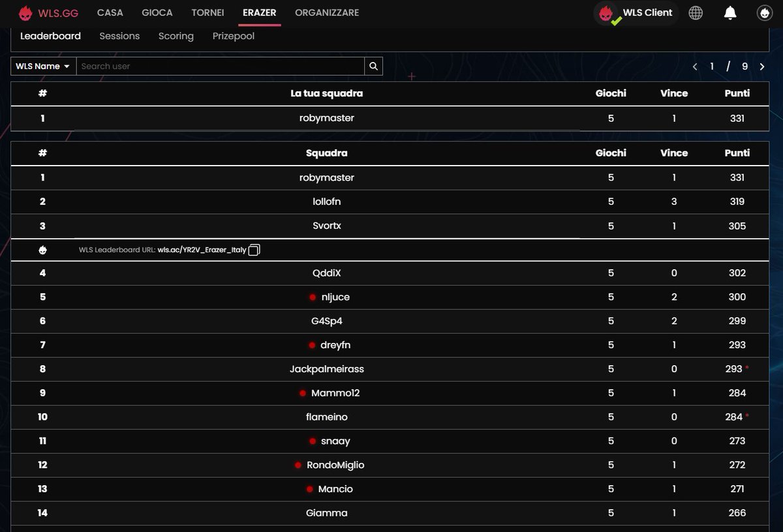
Task: Click page number 9 in pagination
Action: tap(745, 66)
